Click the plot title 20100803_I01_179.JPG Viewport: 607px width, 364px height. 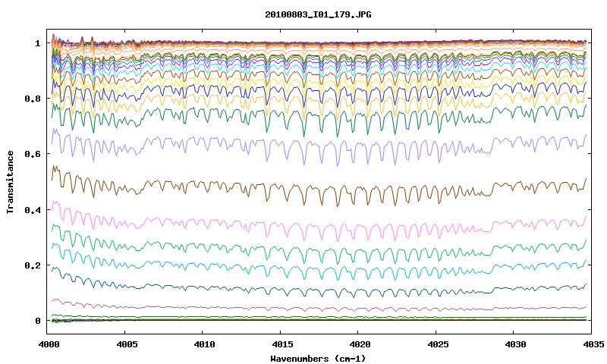coord(318,14)
